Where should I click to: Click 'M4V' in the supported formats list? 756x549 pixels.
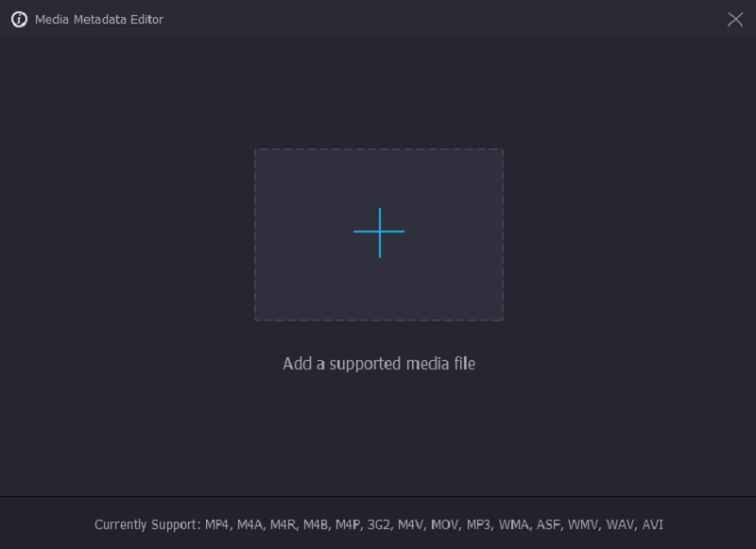click(411, 524)
